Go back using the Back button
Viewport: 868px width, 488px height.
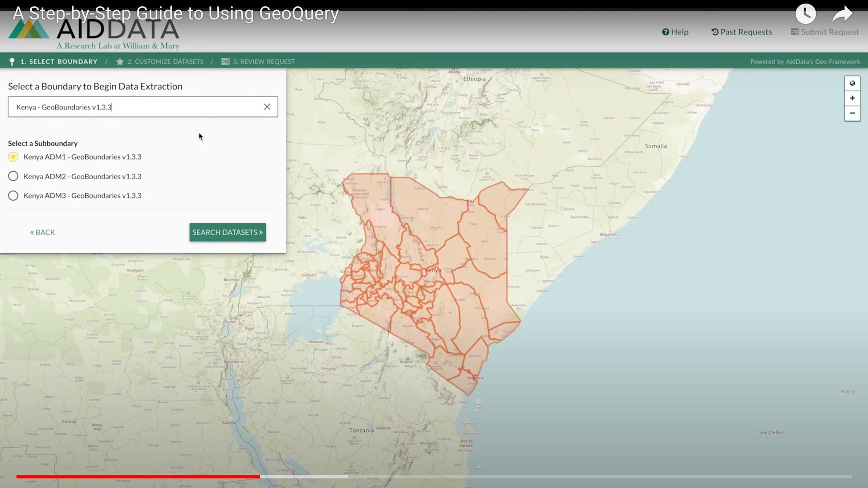(x=42, y=232)
